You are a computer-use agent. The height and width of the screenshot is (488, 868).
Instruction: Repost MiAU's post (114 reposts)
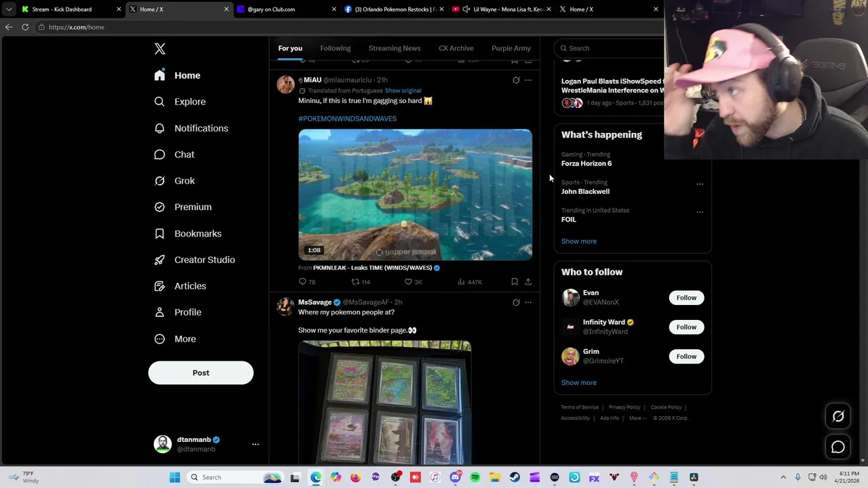[x=360, y=282]
